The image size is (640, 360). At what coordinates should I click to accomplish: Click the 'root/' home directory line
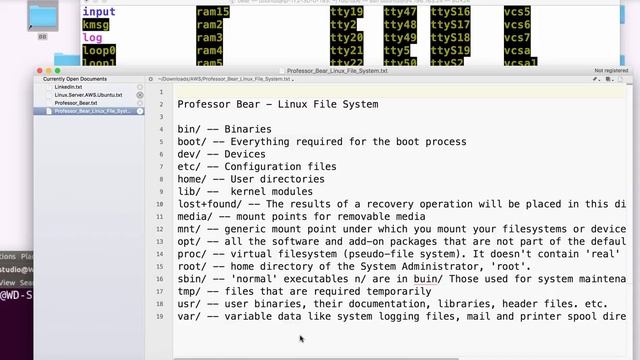click(354, 267)
